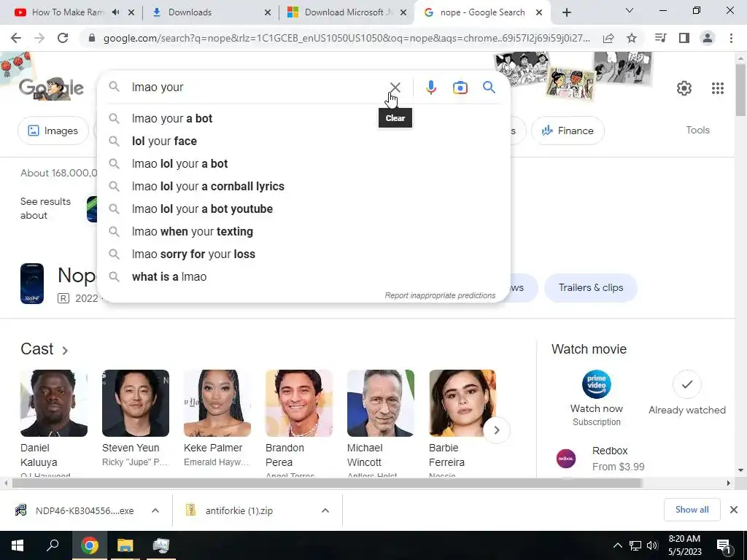Image resolution: width=747 pixels, height=560 pixels.
Task: Click Report inappropriate predictions link
Action: [x=440, y=296]
